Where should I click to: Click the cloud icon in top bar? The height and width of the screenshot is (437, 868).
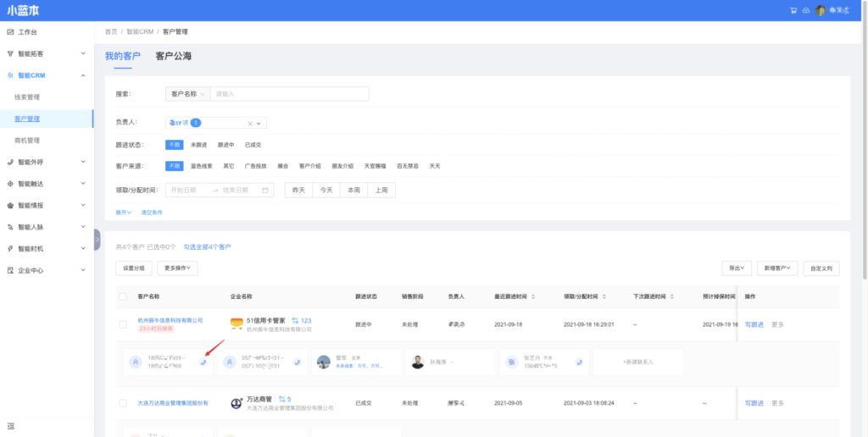[805, 10]
